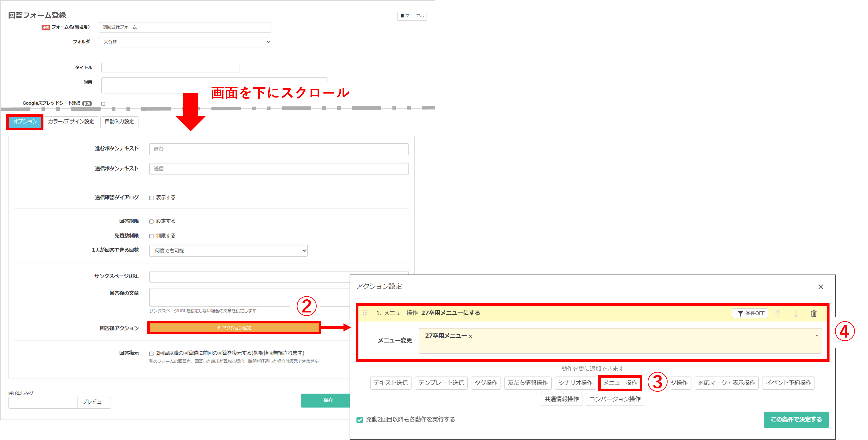Click the lightning アクション設定 button
This screenshot has height=440, width=868.
coord(234,327)
